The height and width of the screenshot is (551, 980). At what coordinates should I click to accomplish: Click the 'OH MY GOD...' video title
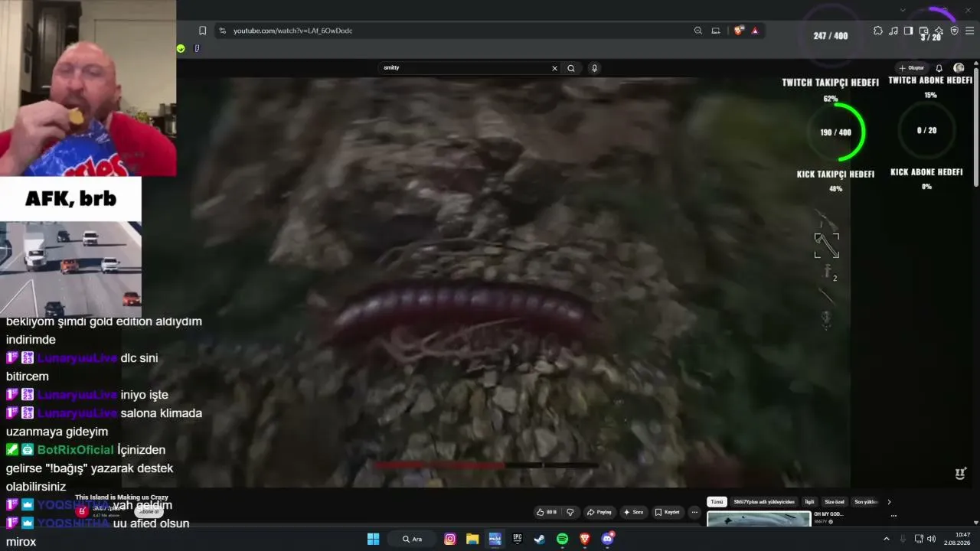[x=828, y=514]
